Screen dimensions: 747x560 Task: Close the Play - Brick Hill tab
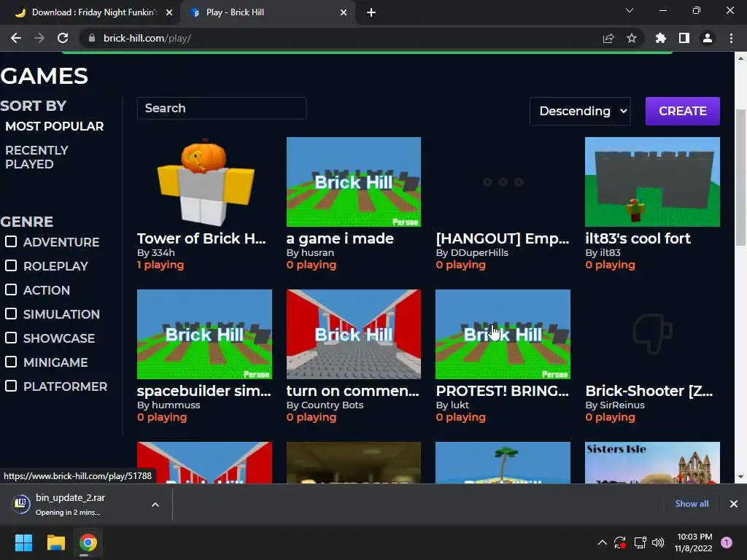[344, 12]
